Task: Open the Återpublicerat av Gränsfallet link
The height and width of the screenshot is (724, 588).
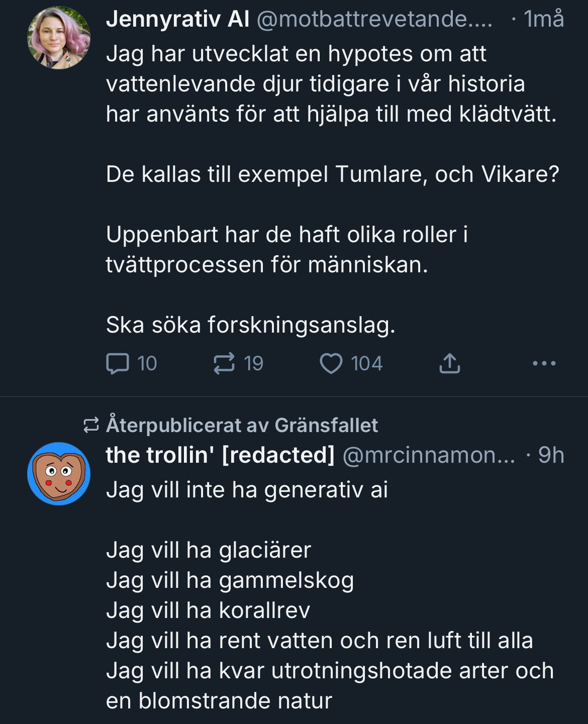Action: click(242, 426)
